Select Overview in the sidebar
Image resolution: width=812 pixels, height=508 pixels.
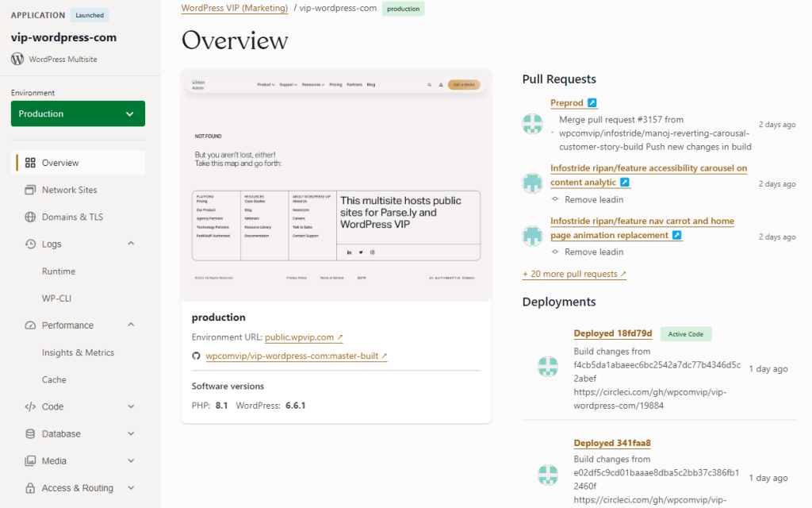(78, 163)
